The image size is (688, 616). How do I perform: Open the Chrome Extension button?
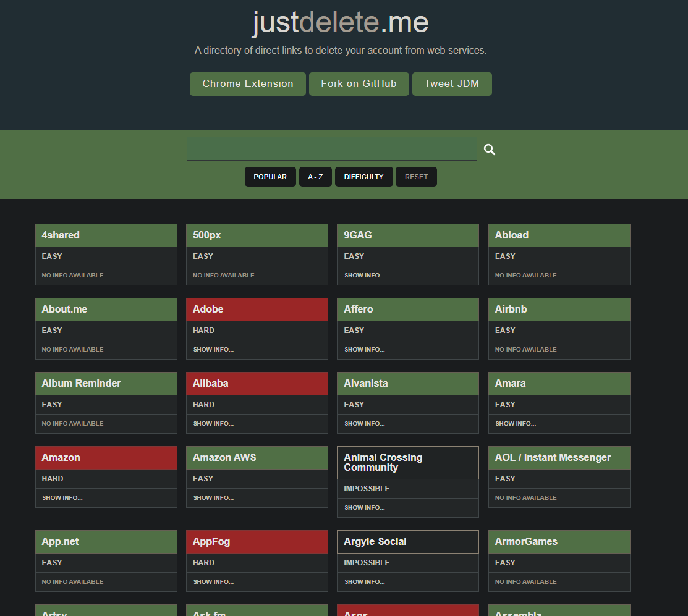point(247,84)
